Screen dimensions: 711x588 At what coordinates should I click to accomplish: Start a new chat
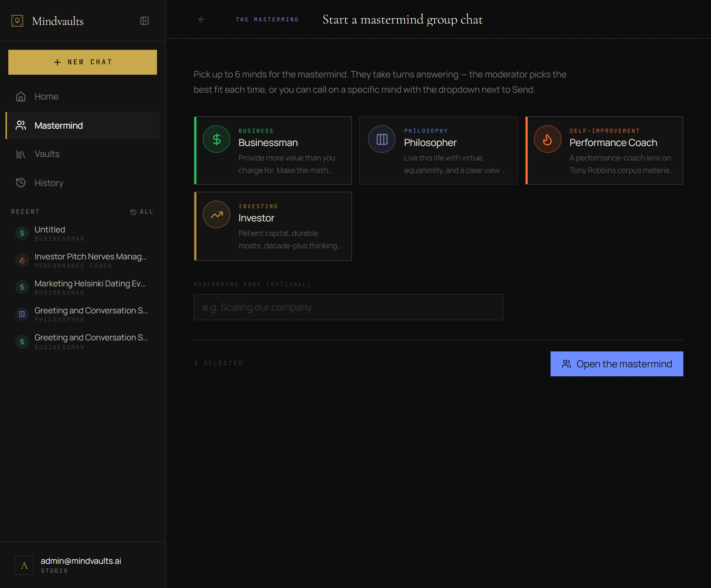83,62
